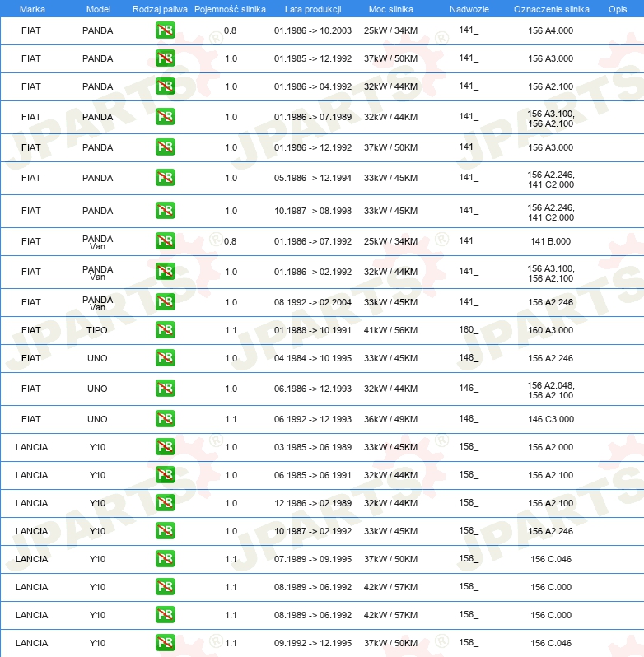Click the date range 01.1988 -> 10.1991
Viewport: 644px width, 657px height.
313,330
